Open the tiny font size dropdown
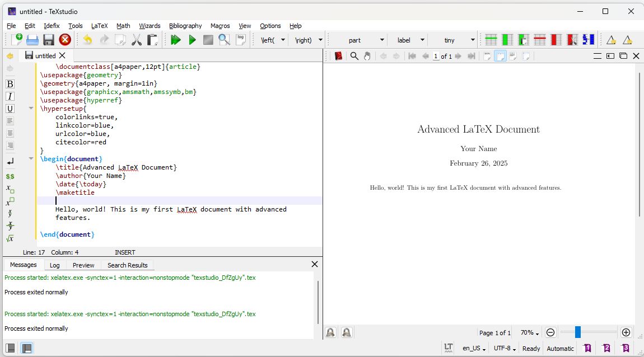This screenshot has height=357, width=644. click(472, 40)
